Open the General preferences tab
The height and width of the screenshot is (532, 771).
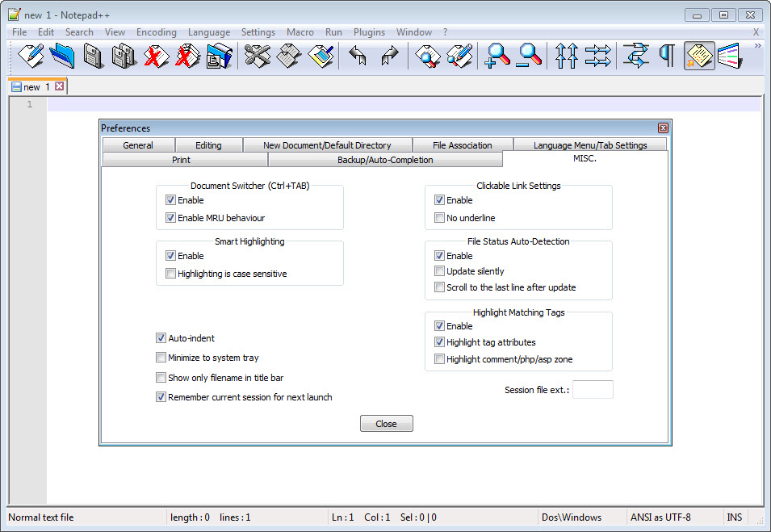pos(138,145)
